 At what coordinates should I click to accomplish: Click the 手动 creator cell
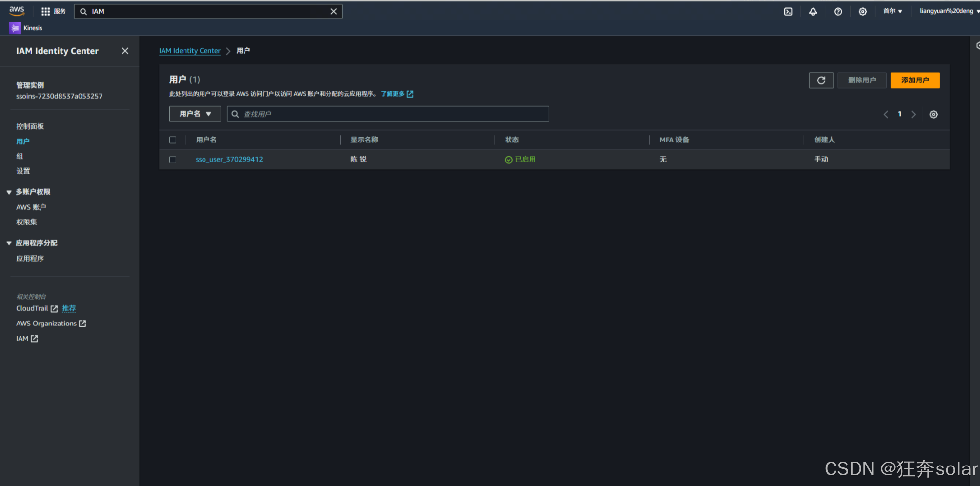coord(821,160)
